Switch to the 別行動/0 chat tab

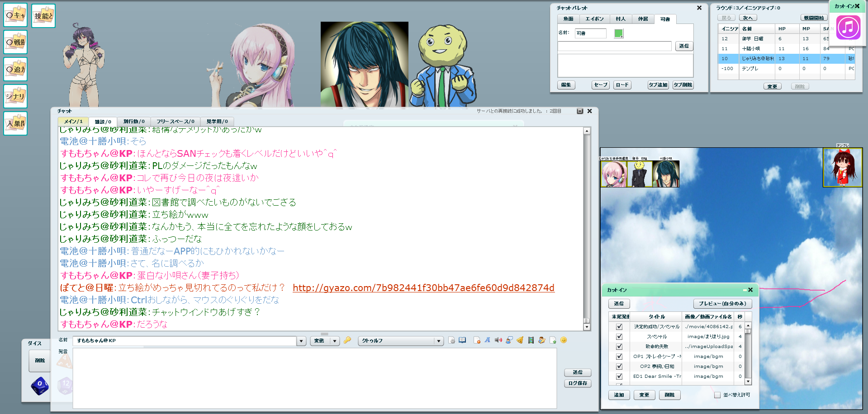click(134, 122)
